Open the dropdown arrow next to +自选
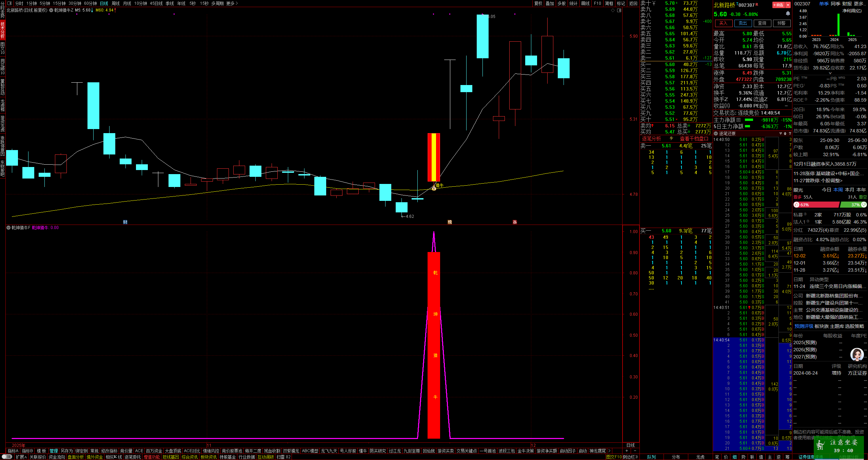This screenshot has width=868, height=460. pyautogui.click(x=788, y=5)
